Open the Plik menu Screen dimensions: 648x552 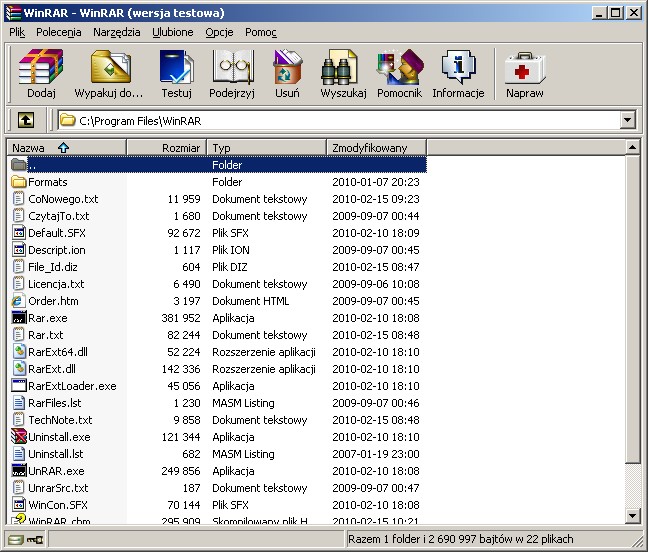pos(17,32)
